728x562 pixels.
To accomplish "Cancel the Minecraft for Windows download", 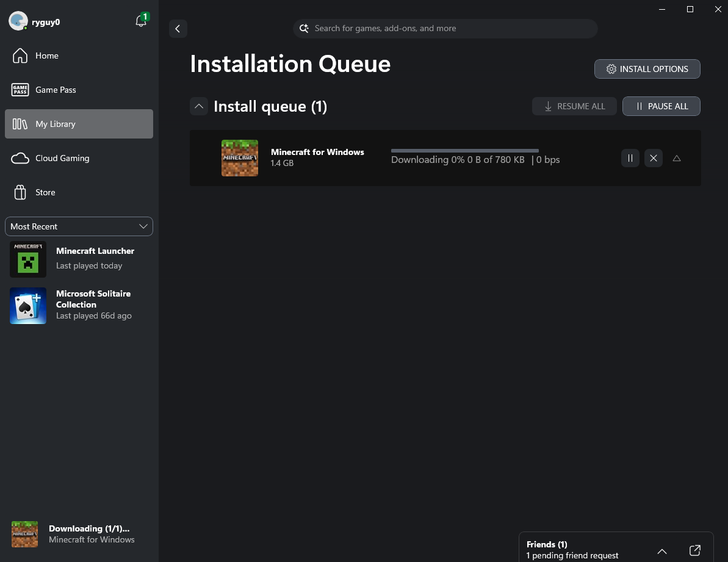I will point(654,158).
